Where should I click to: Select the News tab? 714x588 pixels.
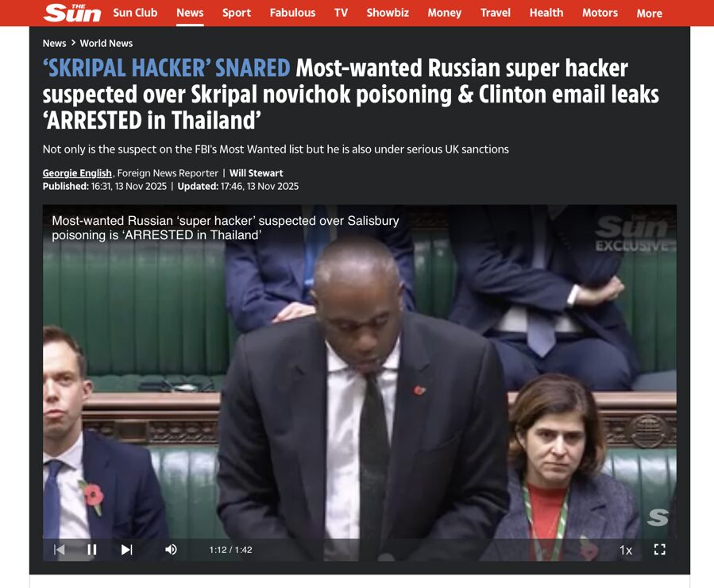[190, 13]
